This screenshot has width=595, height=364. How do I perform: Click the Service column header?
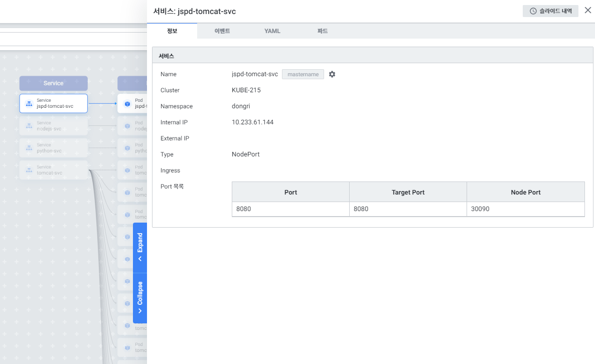[54, 83]
